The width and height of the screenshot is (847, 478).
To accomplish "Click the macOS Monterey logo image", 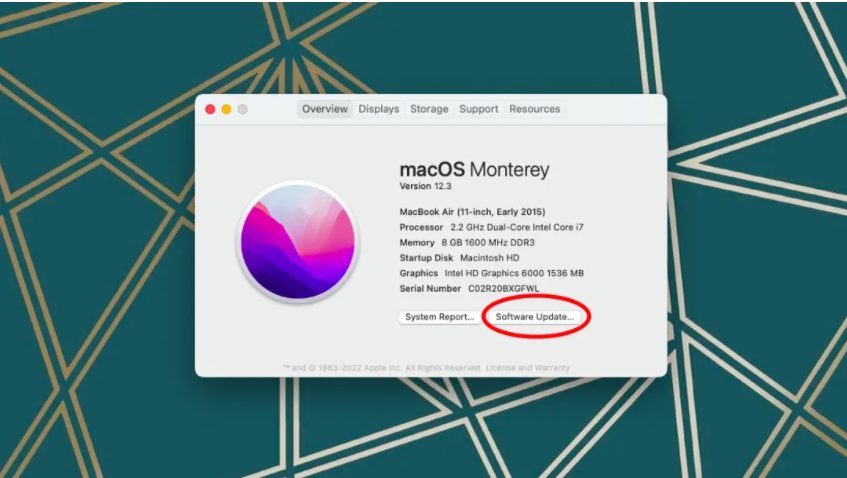I will (298, 241).
